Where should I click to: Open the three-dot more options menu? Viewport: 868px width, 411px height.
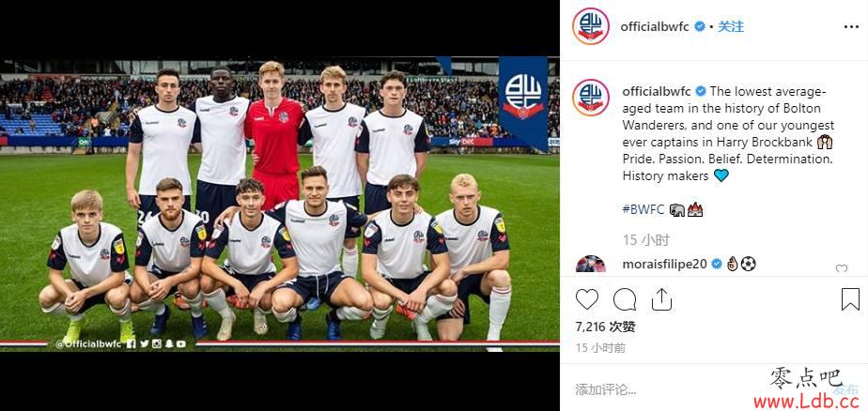[x=851, y=26]
